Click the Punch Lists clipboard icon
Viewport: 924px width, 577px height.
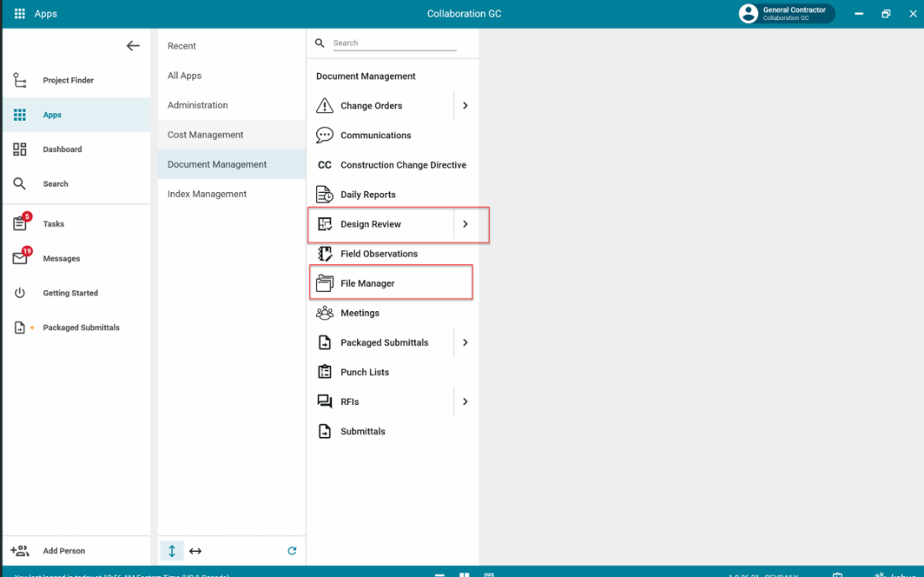tap(324, 372)
